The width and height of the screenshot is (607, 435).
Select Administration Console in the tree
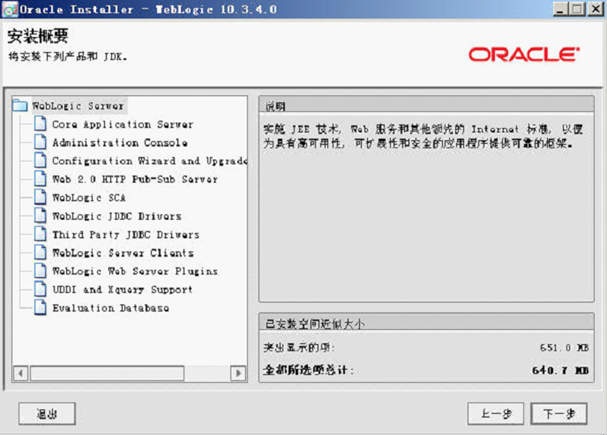coord(120,142)
